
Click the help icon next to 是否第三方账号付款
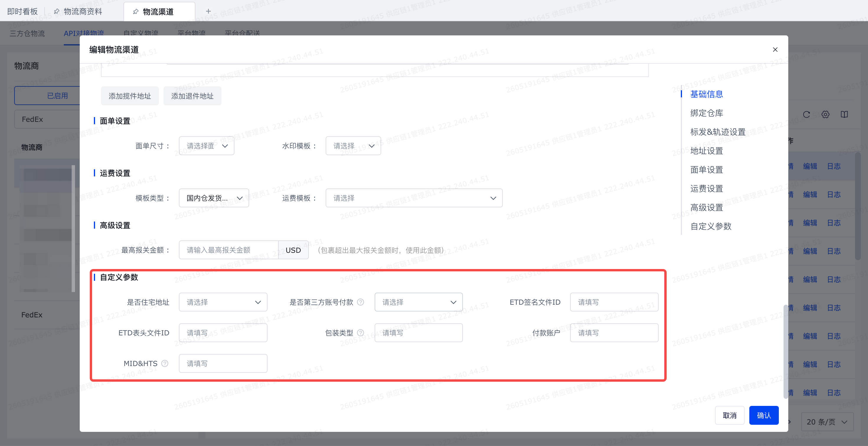[360, 302]
